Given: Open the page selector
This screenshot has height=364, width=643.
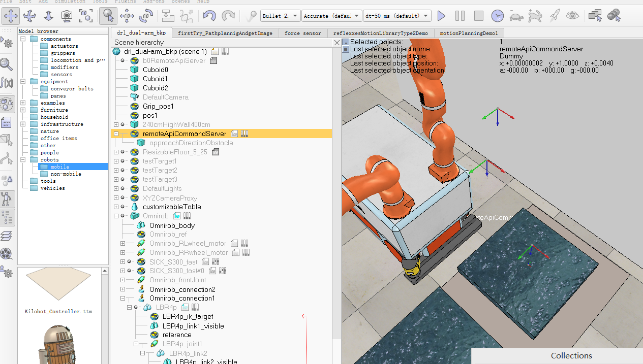Looking at the screenshot, I should [595, 16].
